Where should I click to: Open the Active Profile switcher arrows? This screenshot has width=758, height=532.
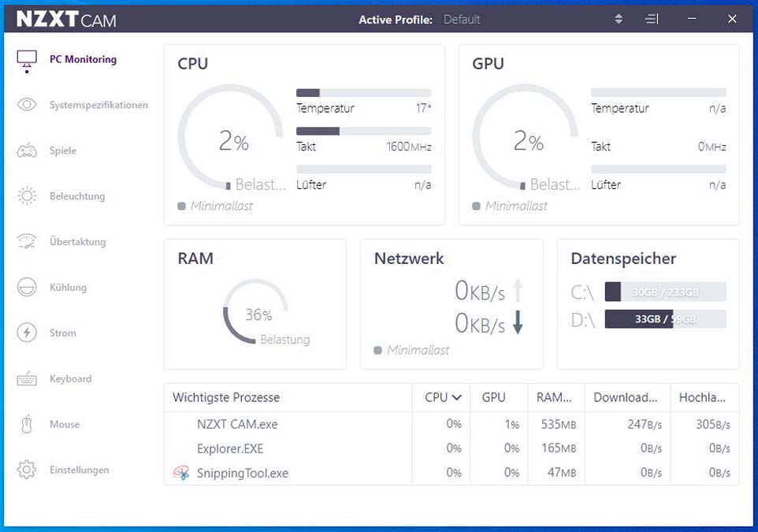(x=619, y=19)
